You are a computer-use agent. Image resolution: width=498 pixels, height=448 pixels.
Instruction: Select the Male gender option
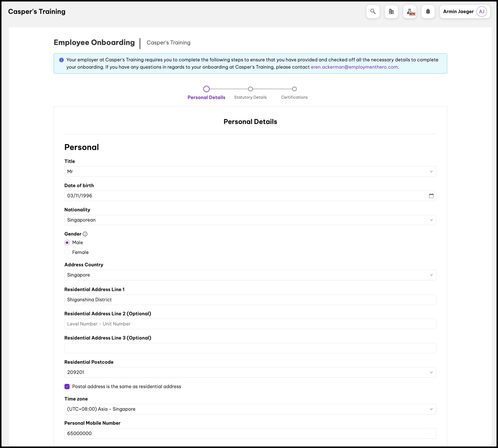(x=67, y=243)
